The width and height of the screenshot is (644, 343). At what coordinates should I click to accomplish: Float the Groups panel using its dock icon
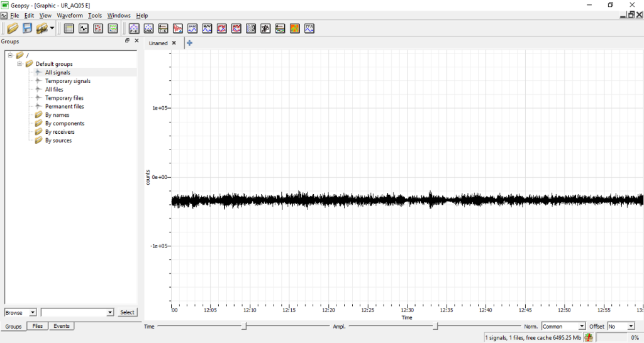[127, 41]
